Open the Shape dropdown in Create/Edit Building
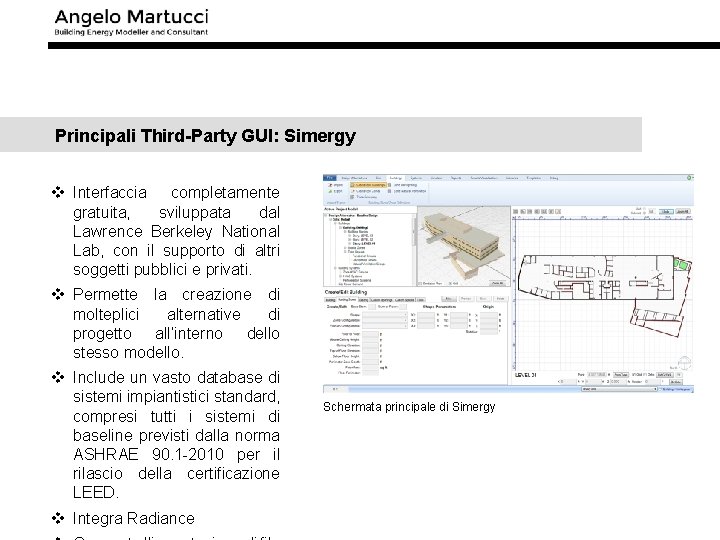 click(385, 315)
